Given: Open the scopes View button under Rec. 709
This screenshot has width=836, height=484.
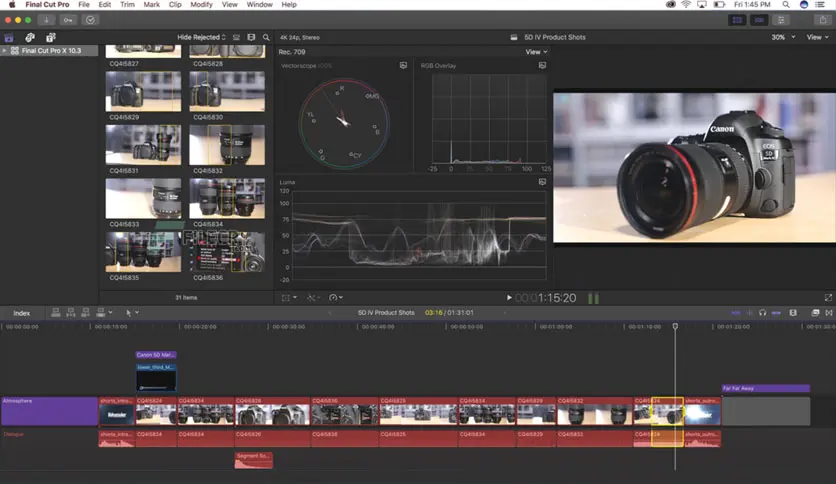Looking at the screenshot, I should coord(536,52).
